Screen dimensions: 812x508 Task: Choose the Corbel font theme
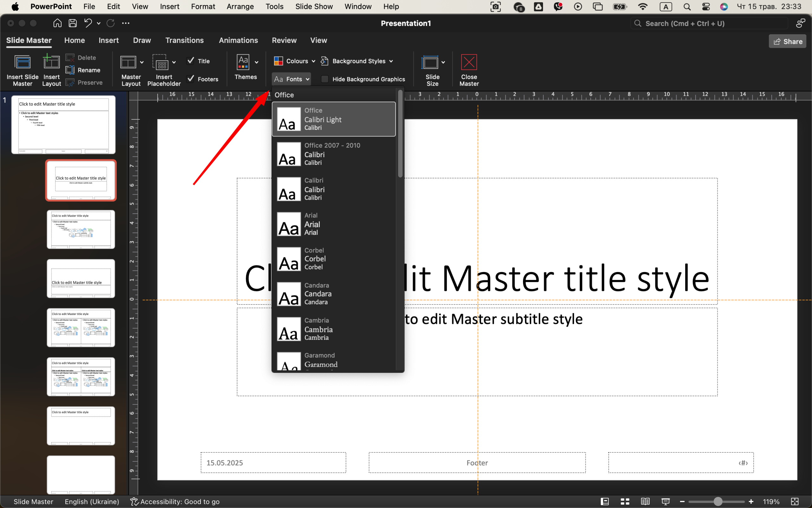click(334, 259)
